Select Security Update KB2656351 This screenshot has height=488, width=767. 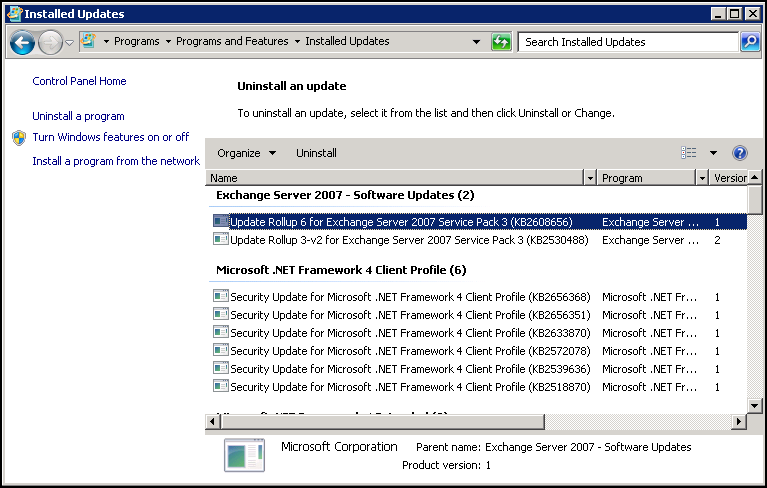pos(410,315)
